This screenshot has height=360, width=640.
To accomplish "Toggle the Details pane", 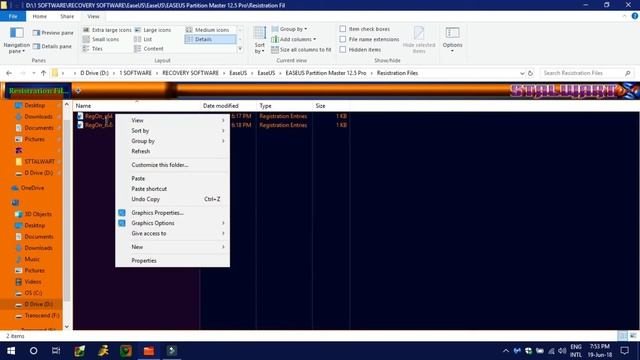I will [x=52, y=47].
